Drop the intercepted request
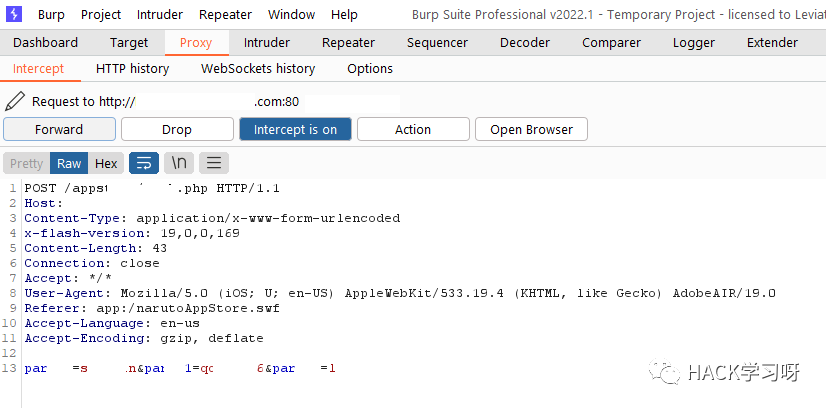This screenshot has width=826, height=408. (x=177, y=129)
